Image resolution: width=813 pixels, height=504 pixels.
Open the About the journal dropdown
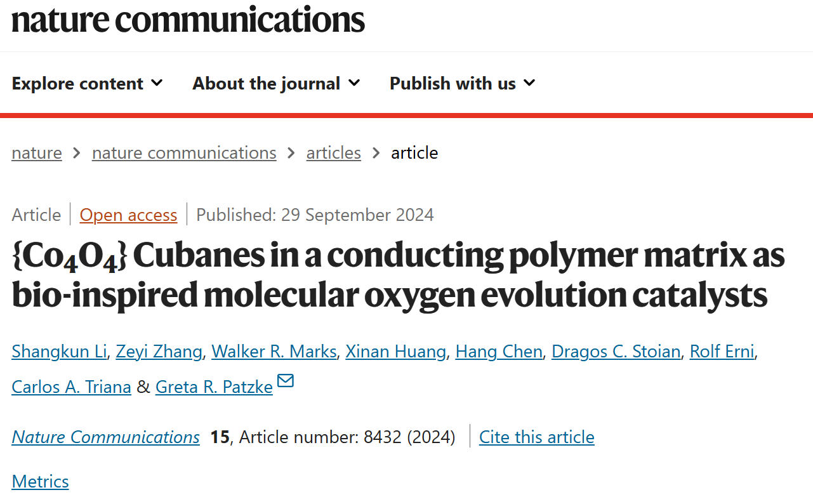click(277, 83)
